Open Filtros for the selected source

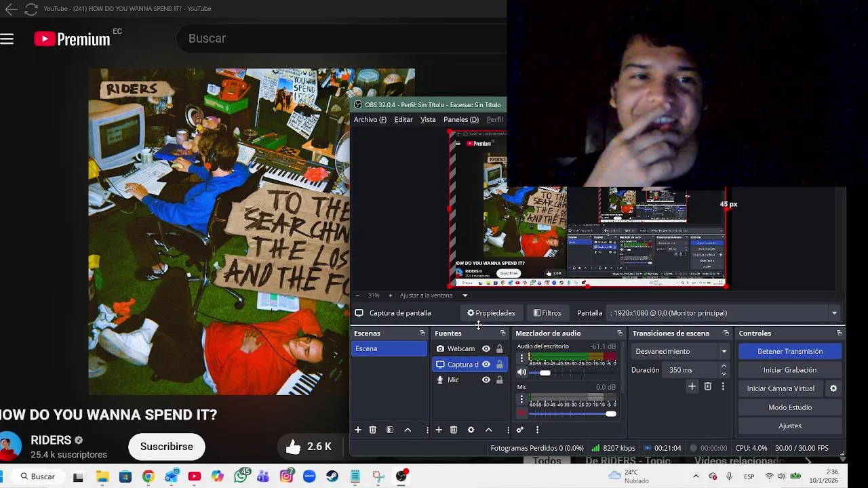pyautogui.click(x=547, y=313)
